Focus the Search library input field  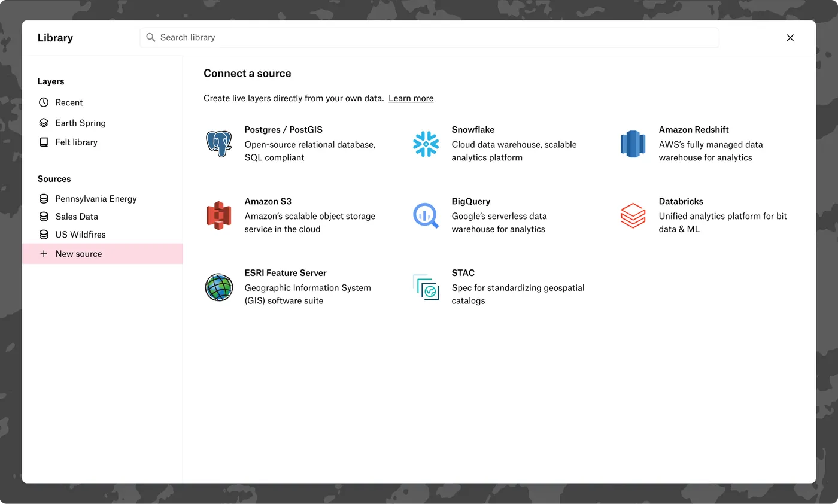tap(429, 37)
